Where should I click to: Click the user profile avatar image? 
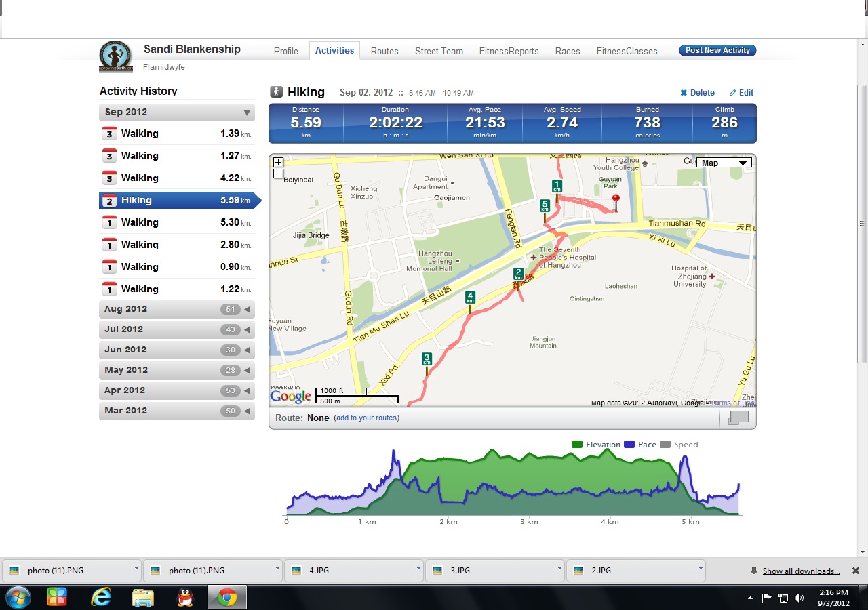pyautogui.click(x=116, y=57)
